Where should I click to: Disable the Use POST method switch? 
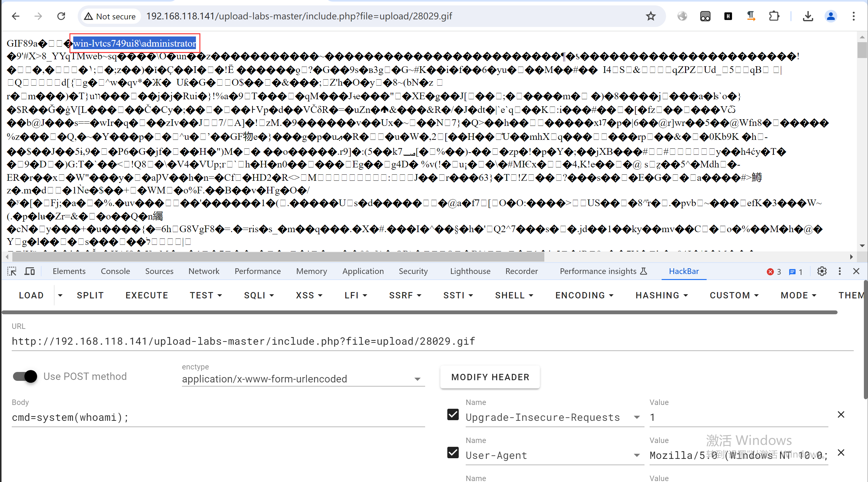[25, 376]
